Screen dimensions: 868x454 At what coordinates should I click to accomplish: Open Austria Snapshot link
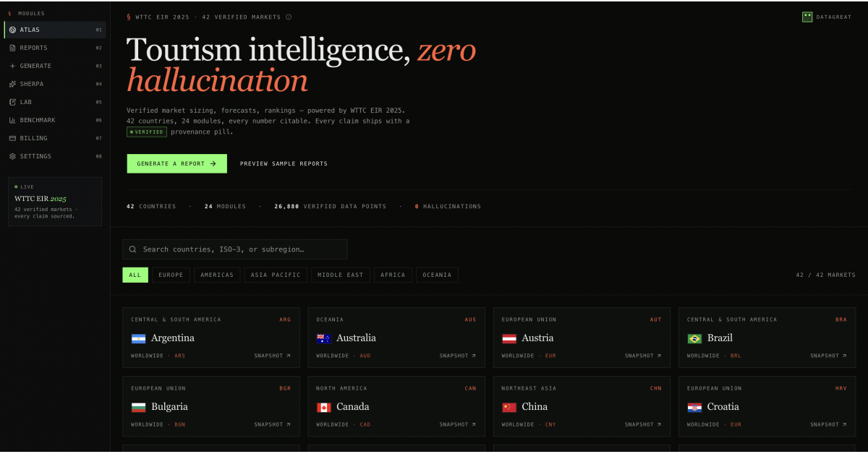click(643, 356)
